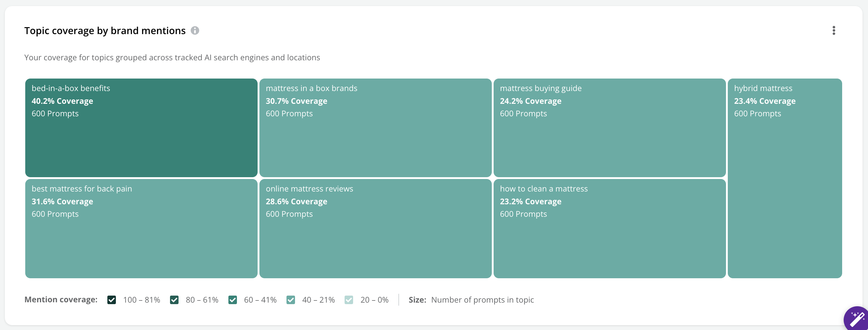Click the 100 – 81% legend label
This screenshot has height=330, width=868.
point(141,300)
